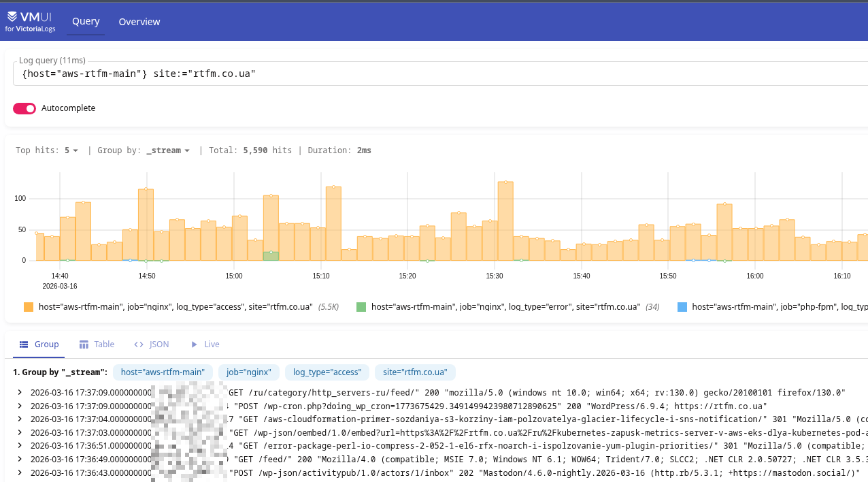Open the Group by _stream dropdown
This screenshot has height=482, width=868.
(x=168, y=150)
